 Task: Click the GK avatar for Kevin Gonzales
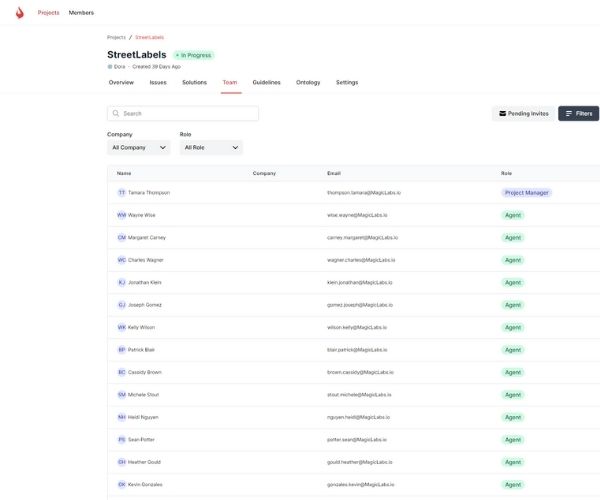[x=122, y=484]
